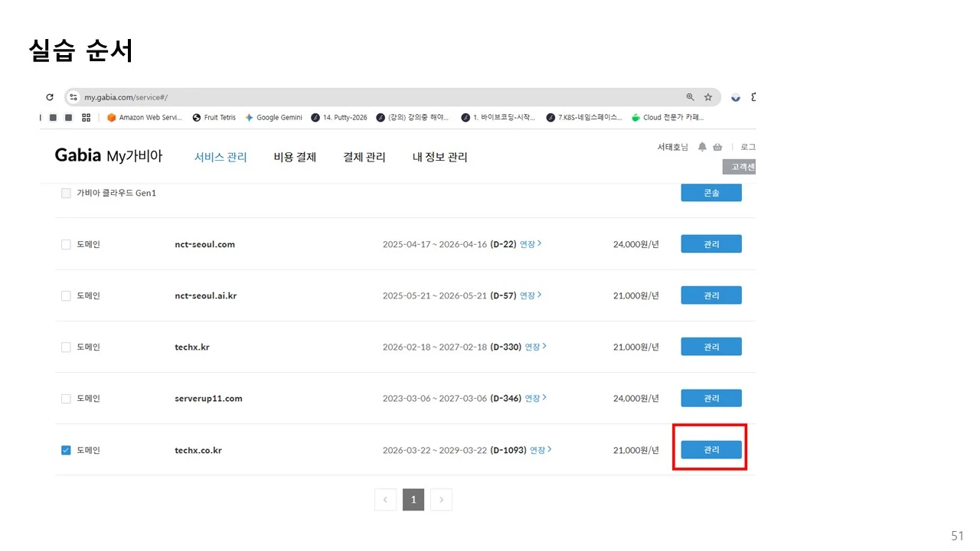Click the techx.co.kr domain name
This screenshot has width=980, height=551.
(198, 450)
